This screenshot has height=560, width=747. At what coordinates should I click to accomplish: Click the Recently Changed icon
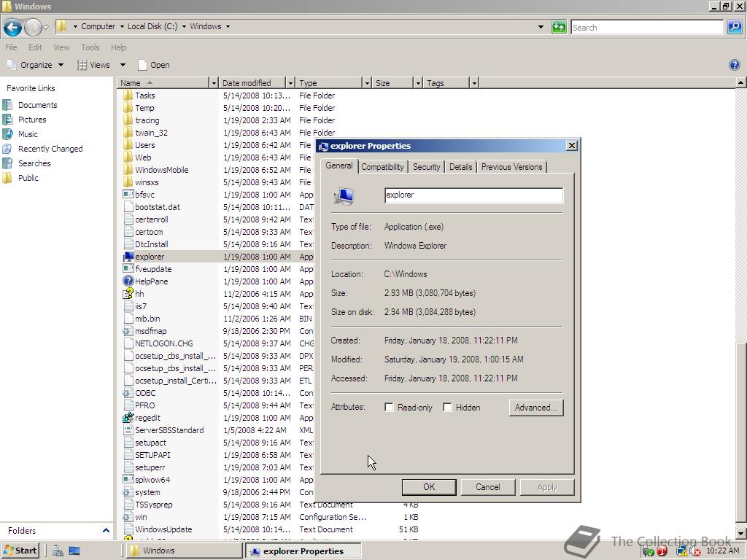(x=7, y=149)
